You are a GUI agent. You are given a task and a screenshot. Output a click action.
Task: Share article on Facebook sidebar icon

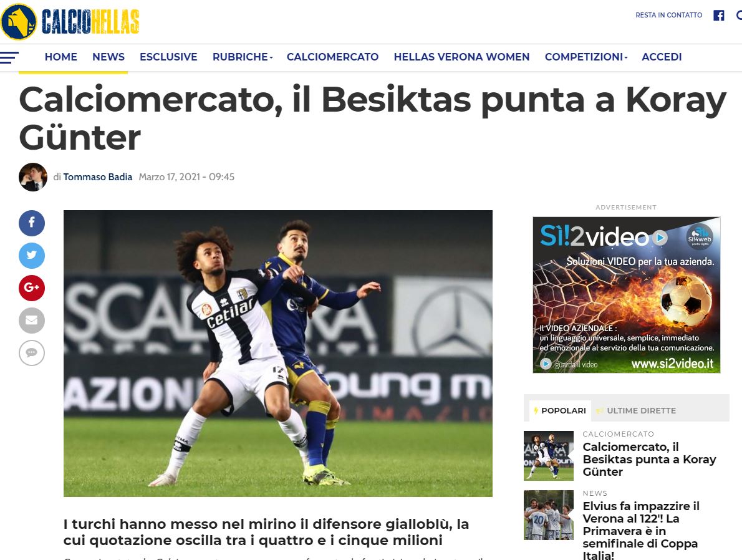pos(32,223)
